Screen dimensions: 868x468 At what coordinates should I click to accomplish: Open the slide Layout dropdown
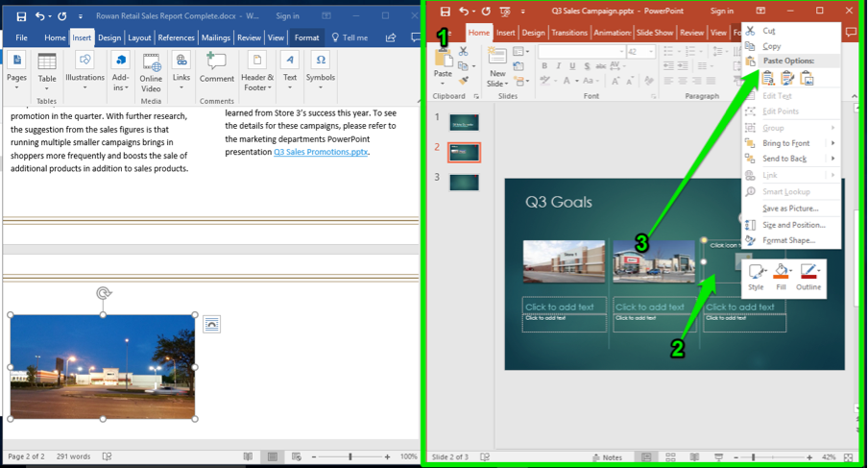pos(520,52)
